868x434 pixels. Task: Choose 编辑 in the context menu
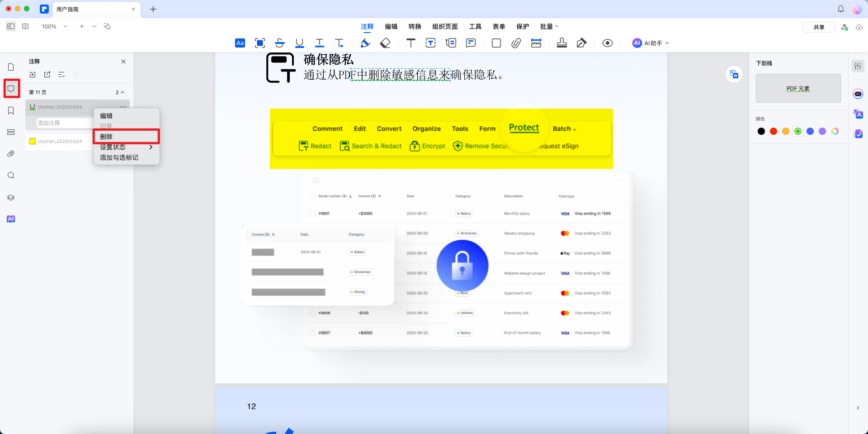click(126, 116)
